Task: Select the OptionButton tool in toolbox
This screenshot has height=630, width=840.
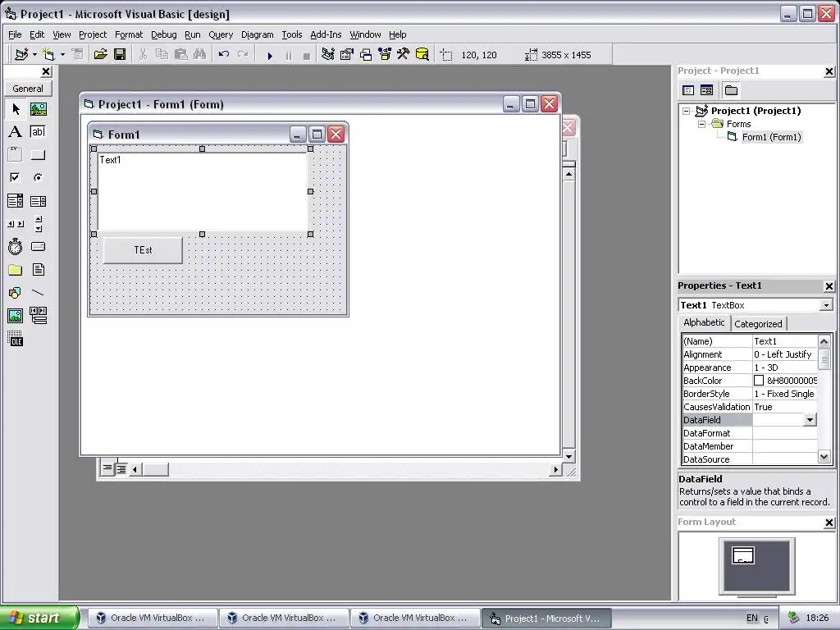Action: pos(38,177)
